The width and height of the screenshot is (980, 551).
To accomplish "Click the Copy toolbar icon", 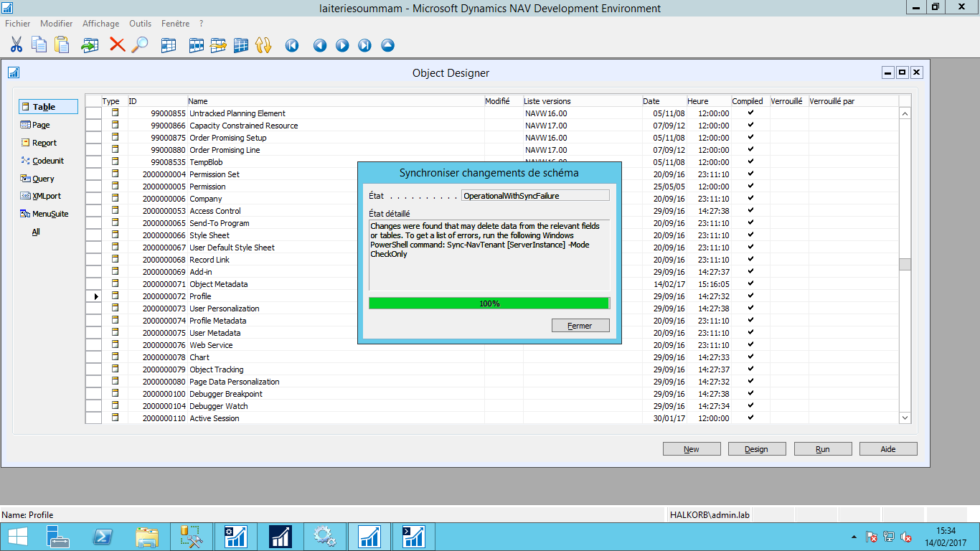I will (x=39, y=44).
